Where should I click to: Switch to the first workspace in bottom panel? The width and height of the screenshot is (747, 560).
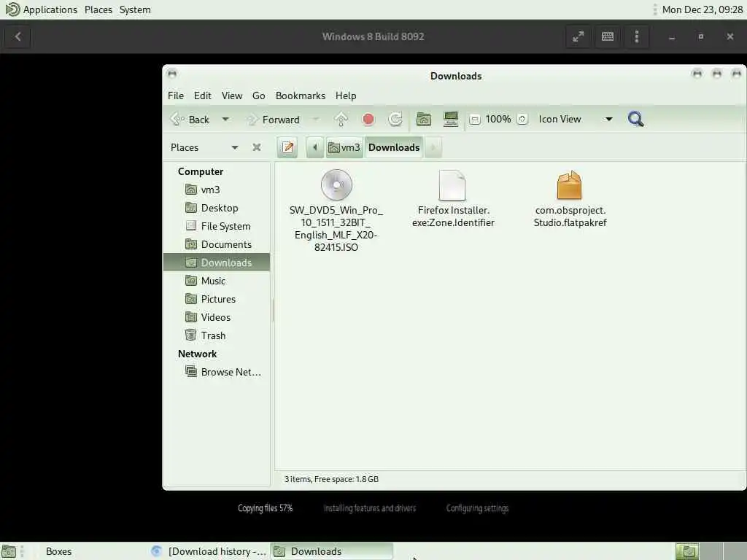pyautogui.click(x=687, y=551)
